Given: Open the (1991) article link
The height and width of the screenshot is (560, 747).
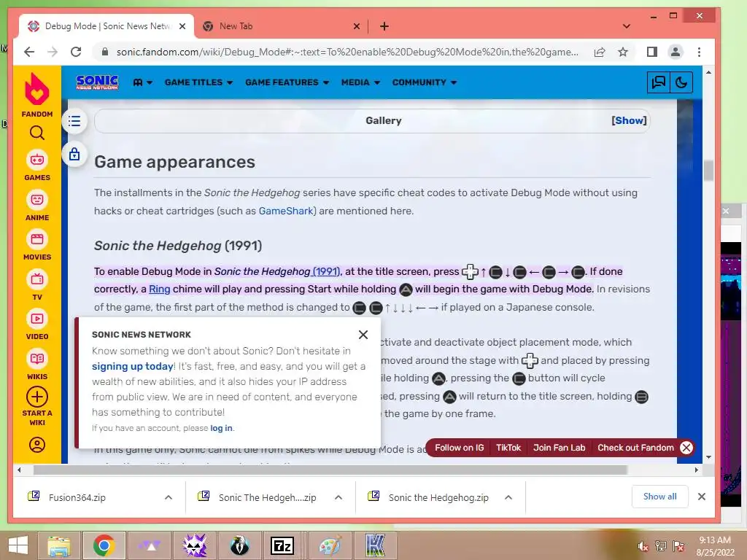Looking at the screenshot, I should pyautogui.click(x=326, y=271).
